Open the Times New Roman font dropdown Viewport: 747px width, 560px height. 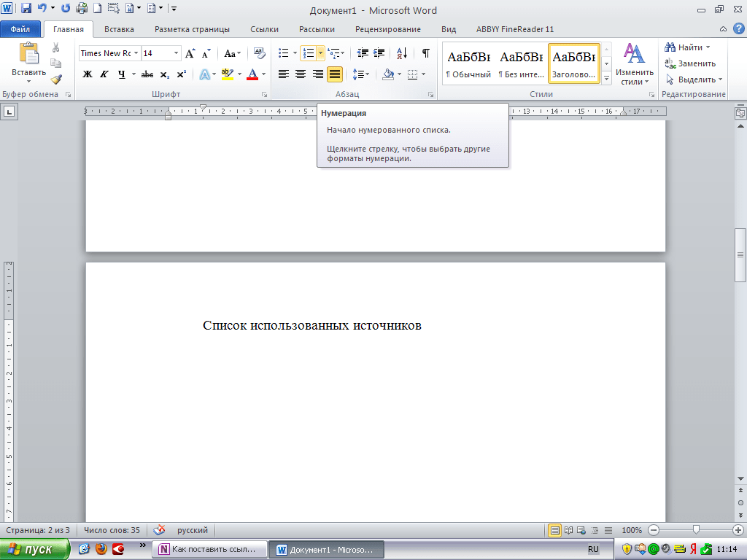tap(136, 53)
